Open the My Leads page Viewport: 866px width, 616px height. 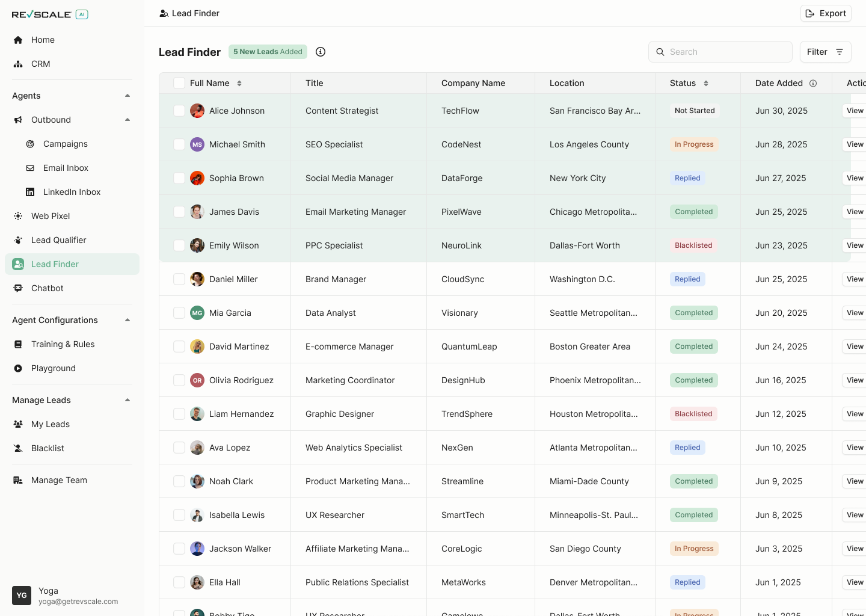[x=51, y=424]
